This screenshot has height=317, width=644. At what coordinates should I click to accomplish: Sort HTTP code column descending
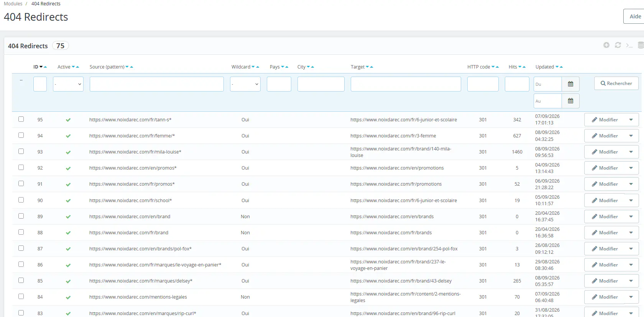point(493,67)
